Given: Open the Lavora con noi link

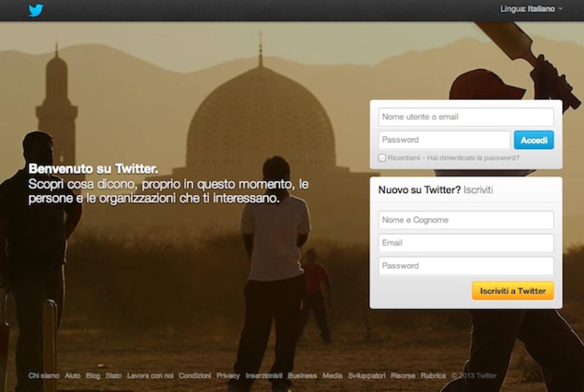Looking at the screenshot, I should pos(150,376).
